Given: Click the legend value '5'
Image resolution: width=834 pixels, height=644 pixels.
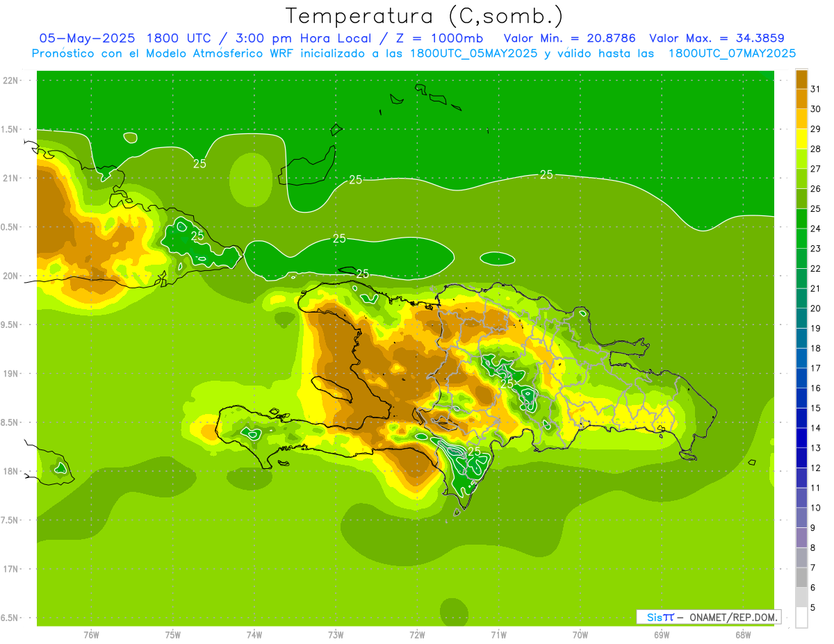Looking at the screenshot, I should click(813, 608).
